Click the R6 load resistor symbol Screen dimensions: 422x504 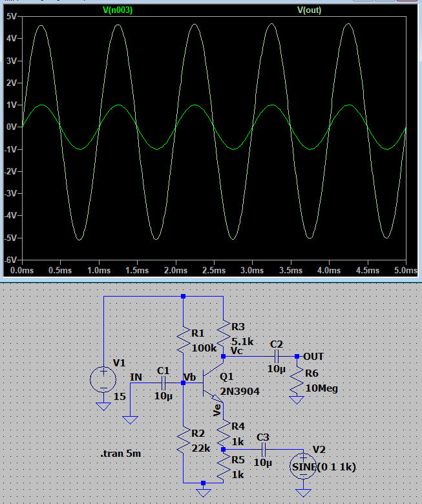coord(297,381)
